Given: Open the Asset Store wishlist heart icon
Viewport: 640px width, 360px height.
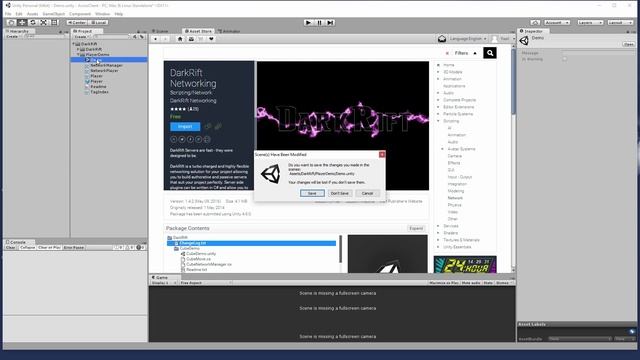Looking at the screenshot, I should (211, 39).
